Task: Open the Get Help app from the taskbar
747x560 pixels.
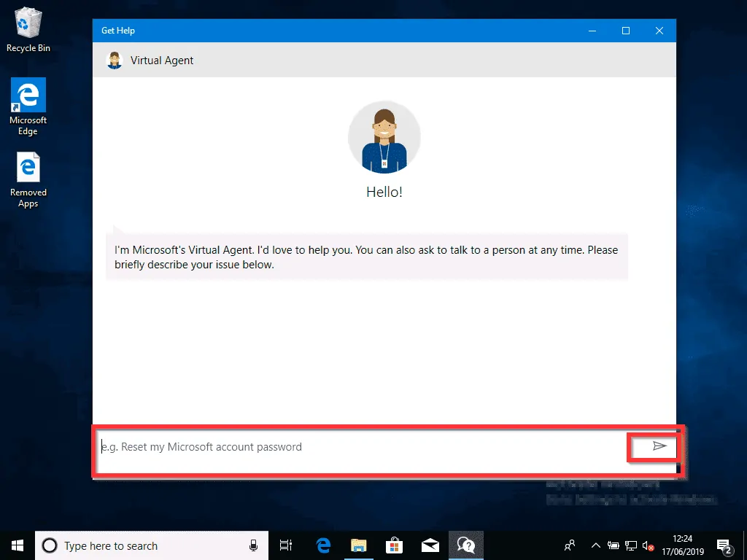Action: click(x=466, y=545)
